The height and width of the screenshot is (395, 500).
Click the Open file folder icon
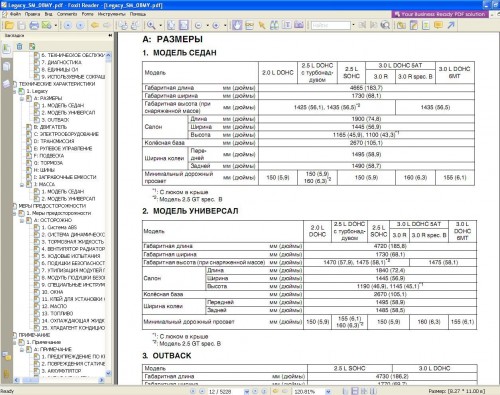click(9, 25)
